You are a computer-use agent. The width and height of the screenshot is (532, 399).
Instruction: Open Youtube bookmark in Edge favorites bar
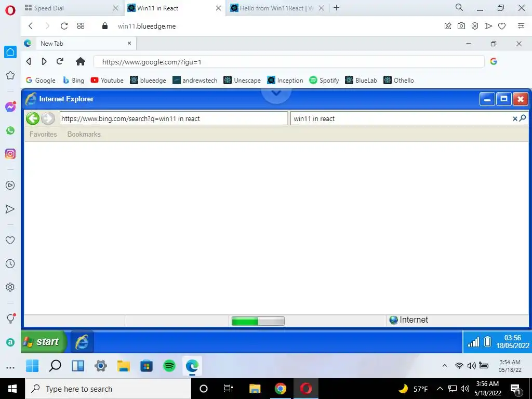tap(107, 81)
